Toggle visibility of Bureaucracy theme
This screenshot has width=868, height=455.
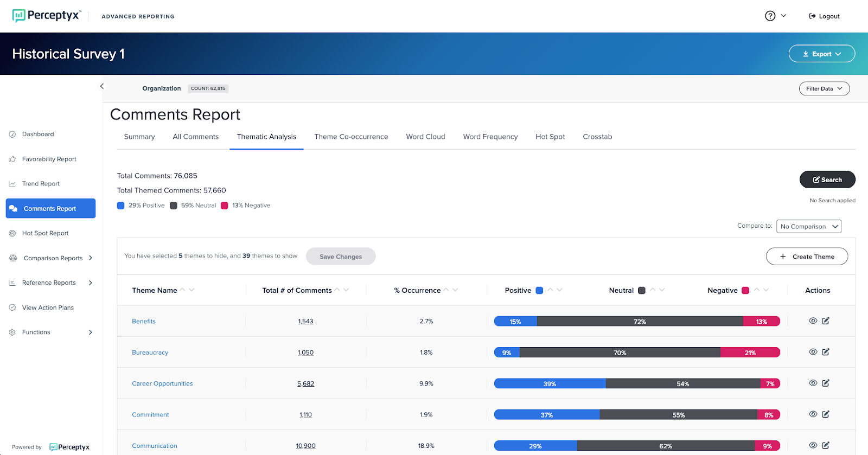coord(813,352)
